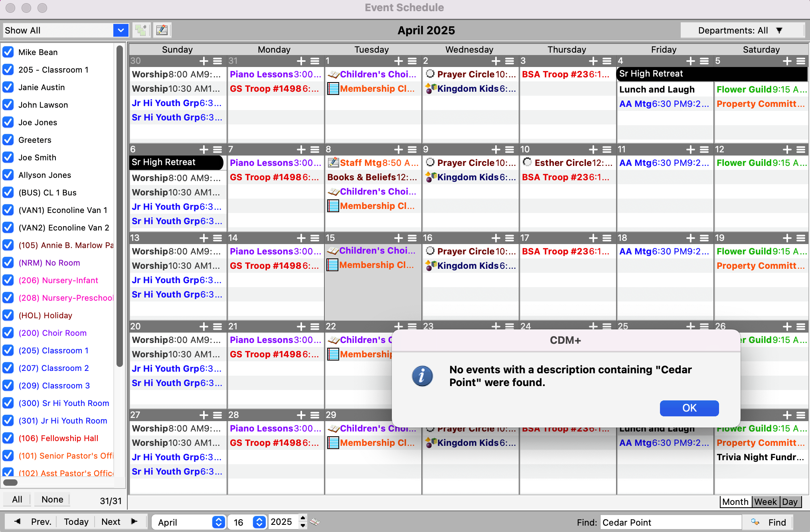Click the plus icon on April 9
Screen dimensions: 810x532
[496, 150]
